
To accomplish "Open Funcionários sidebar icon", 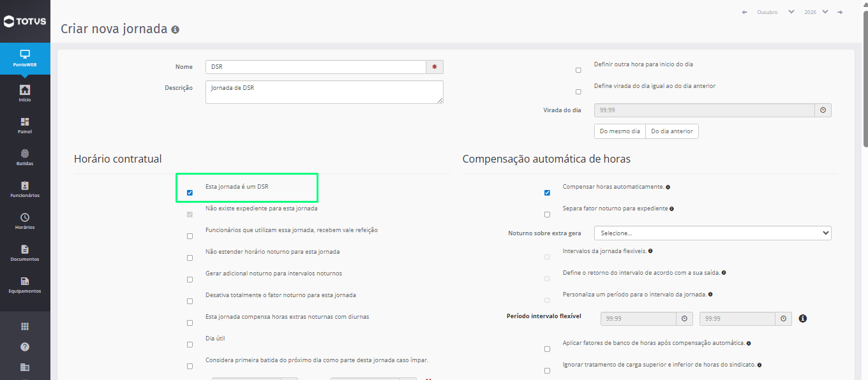I will 25,186.
